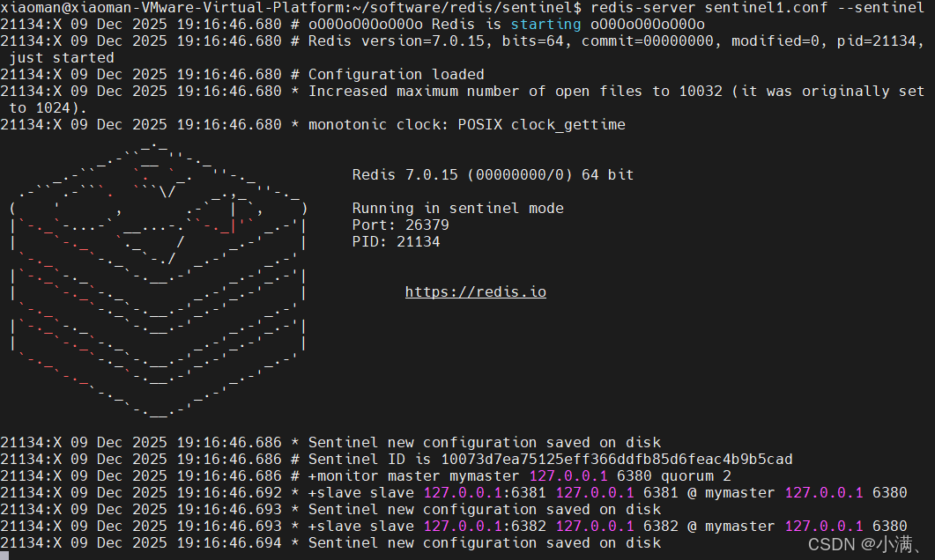Click magenta '127.0.0.1:6382' slave address
The width and height of the screenshot is (935, 560).
point(485,526)
